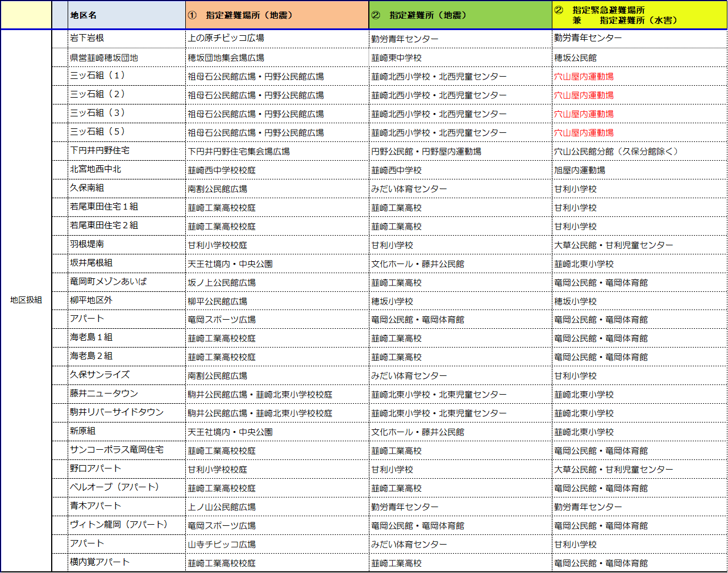Select the 韮崎西中学校校庭 cell
The height and width of the screenshot is (573, 728).
tap(277, 170)
